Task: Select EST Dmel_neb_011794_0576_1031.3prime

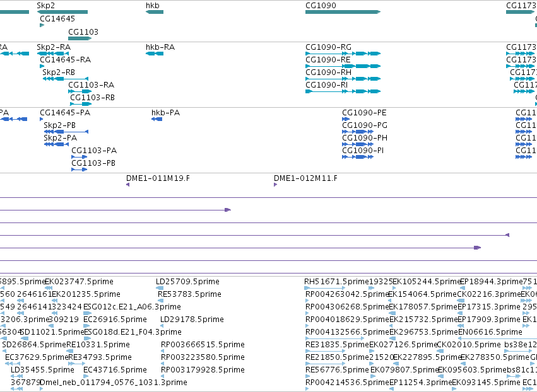Action: 114,383
